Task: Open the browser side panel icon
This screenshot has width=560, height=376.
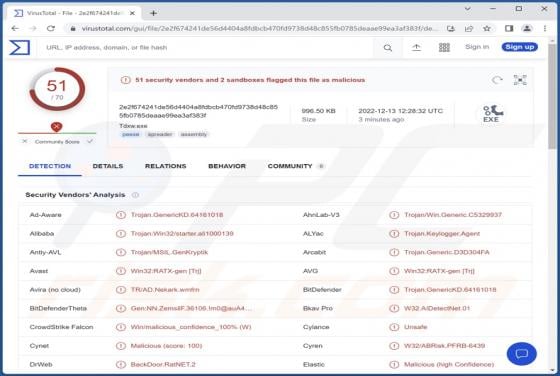Action: [x=509, y=28]
